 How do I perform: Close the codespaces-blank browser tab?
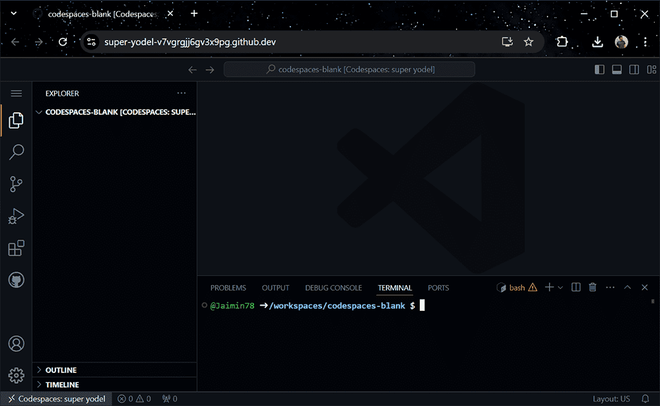pos(170,13)
